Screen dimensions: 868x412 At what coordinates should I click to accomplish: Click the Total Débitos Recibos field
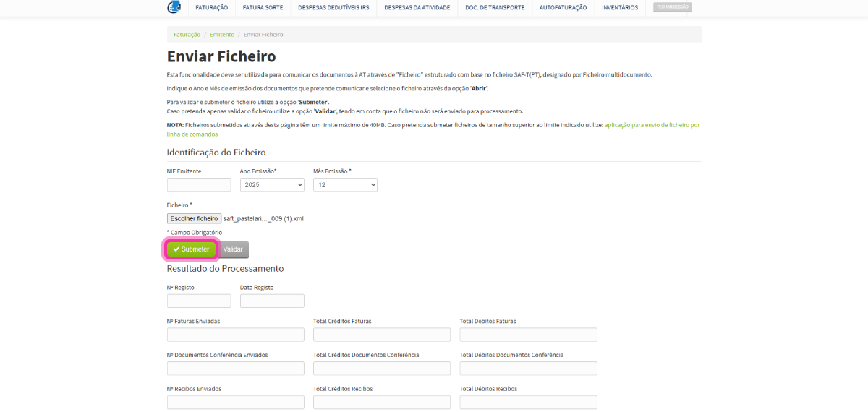pos(528,403)
